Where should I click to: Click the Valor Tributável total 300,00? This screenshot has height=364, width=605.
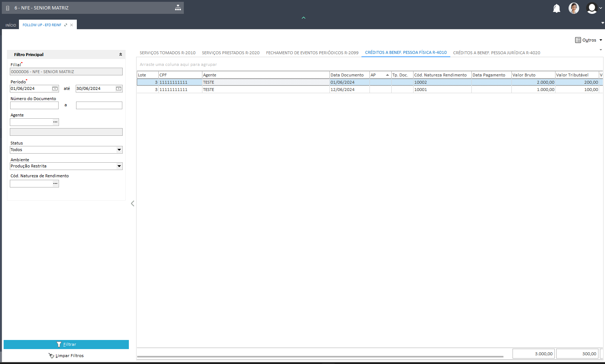tap(577, 354)
